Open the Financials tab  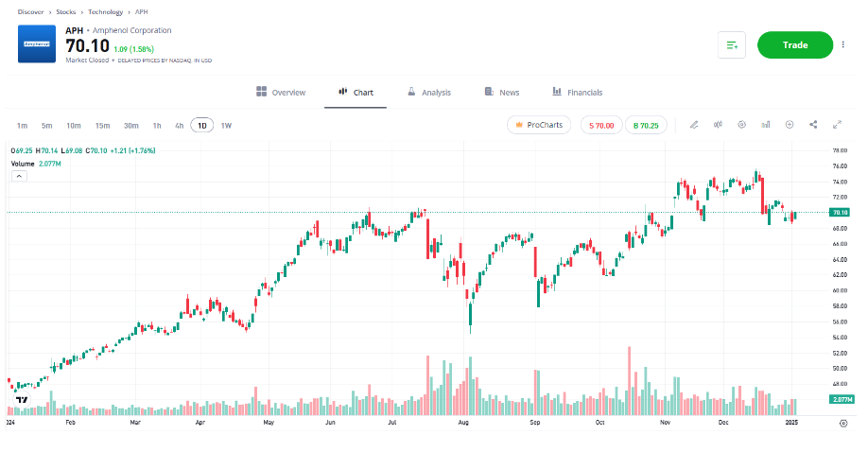(x=577, y=92)
